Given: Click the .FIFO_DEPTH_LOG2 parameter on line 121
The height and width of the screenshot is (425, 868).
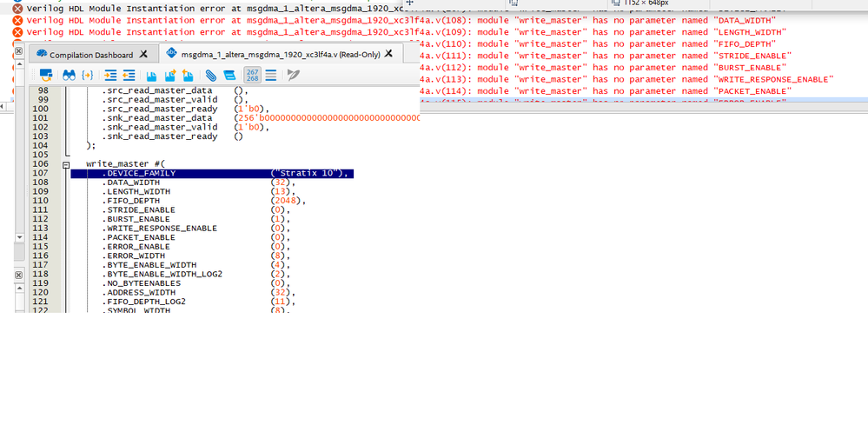Looking at the screenshot, I should [x=144, y=302].
